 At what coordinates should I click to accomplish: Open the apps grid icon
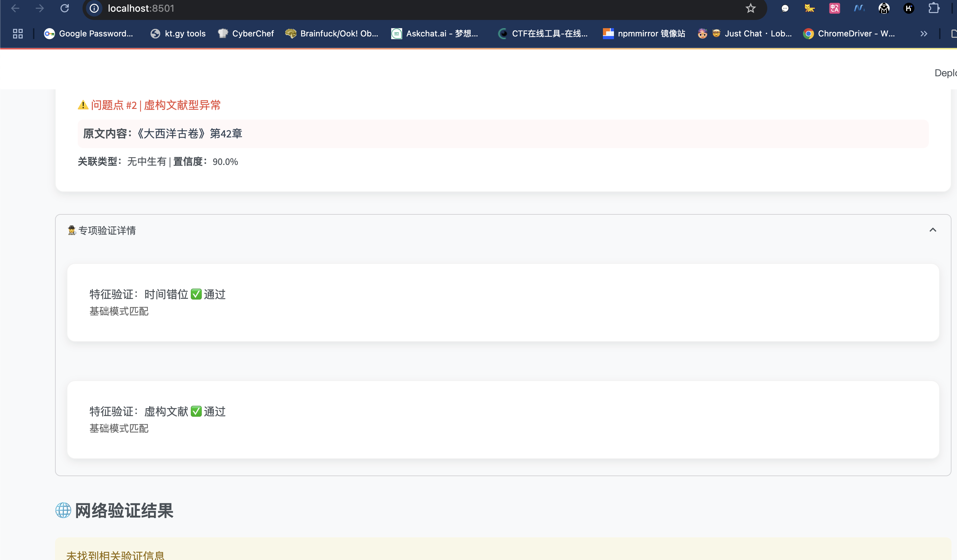tap(18, 34)
